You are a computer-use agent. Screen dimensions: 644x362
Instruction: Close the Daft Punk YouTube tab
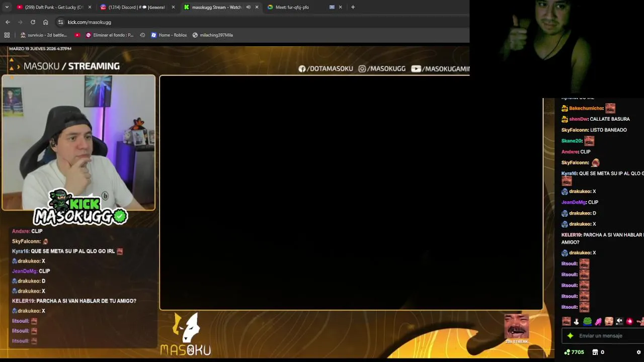click(x=90, y=7)
